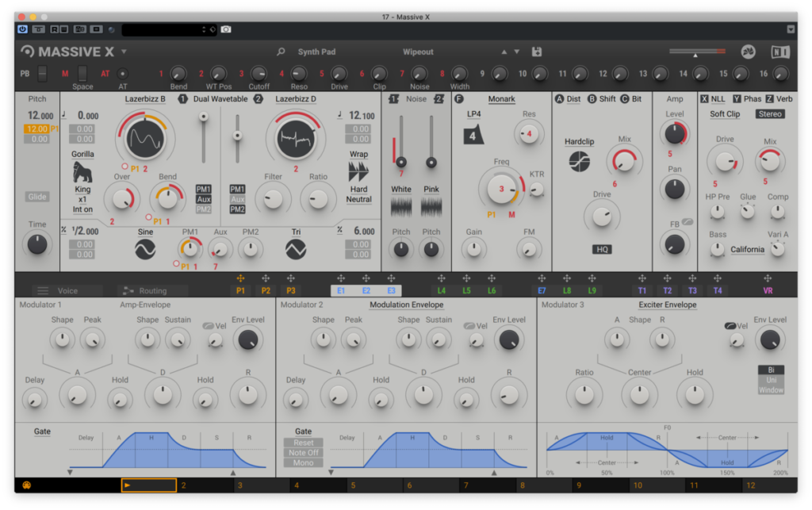Select performer slot 5 in bottom bar
812x510 pixels.
tap(374, 485)
